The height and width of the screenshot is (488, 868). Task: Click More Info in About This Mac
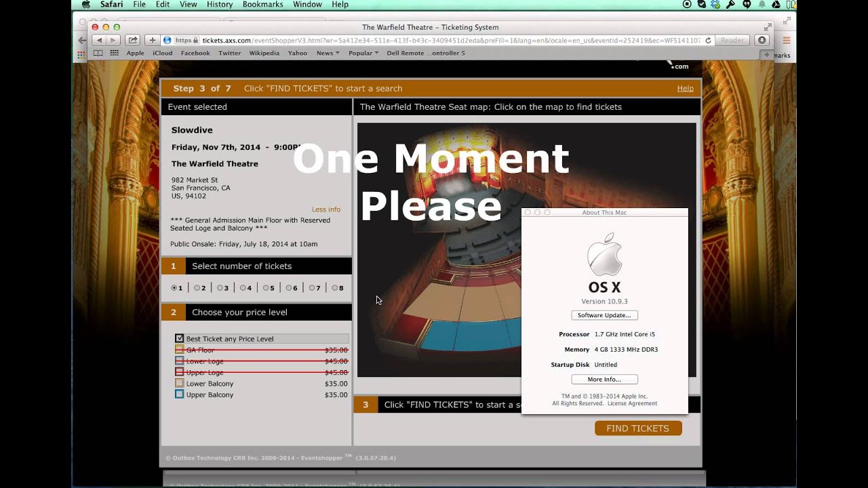point(604,380)
